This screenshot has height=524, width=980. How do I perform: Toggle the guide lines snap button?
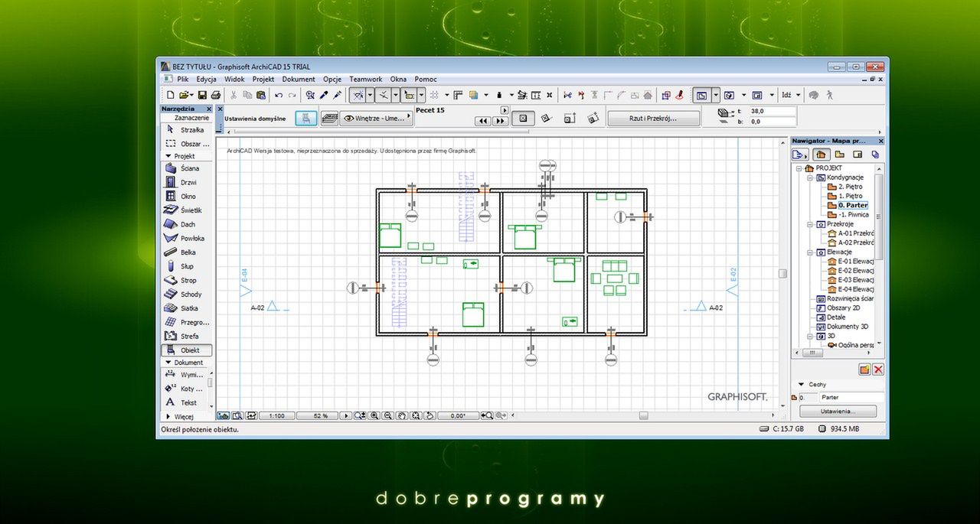(x=358, y=95)
